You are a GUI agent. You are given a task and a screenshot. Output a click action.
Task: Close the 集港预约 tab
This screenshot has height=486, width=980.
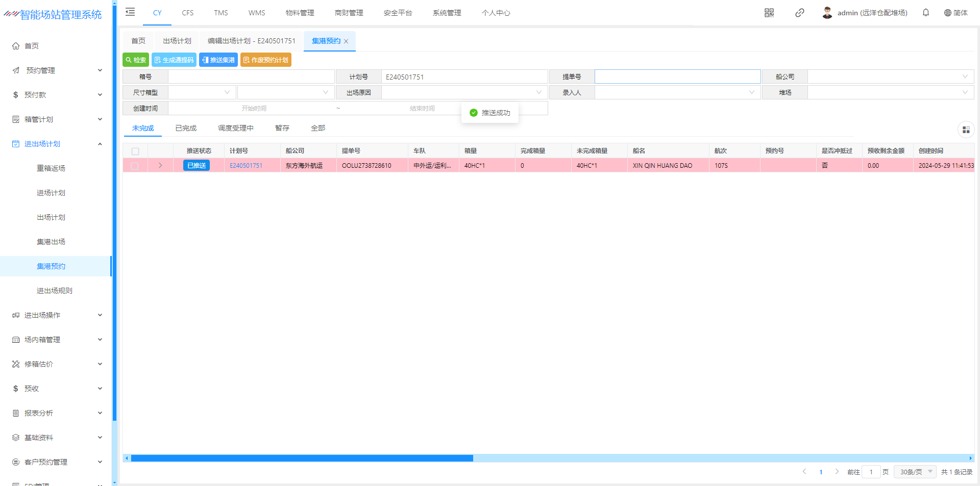346,41
